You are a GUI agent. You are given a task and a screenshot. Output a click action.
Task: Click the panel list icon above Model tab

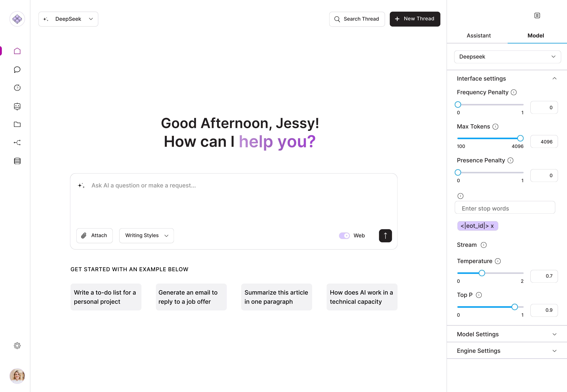tap(537, 15)
